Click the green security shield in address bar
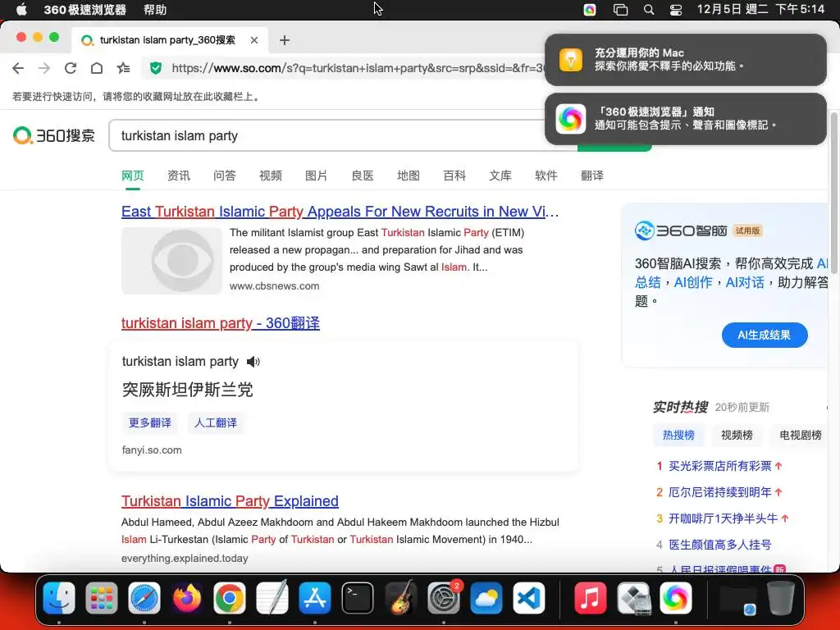840x630 pixels. [156, 68]
